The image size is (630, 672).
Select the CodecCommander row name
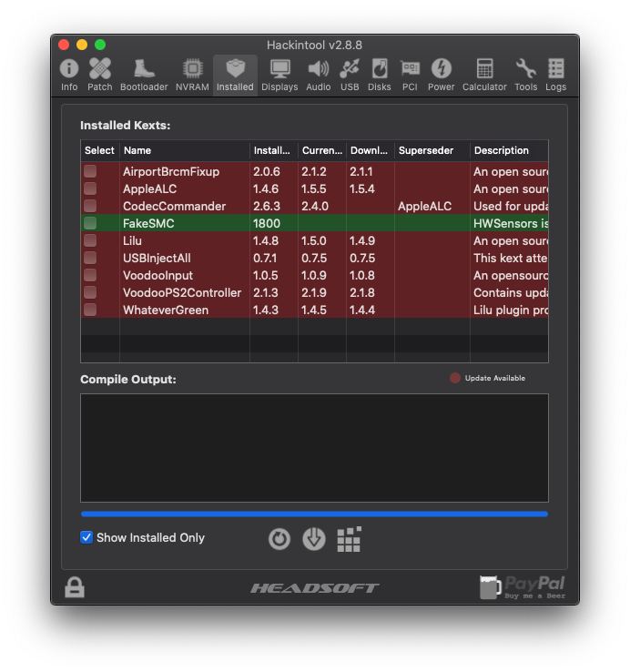pos(174,206)
